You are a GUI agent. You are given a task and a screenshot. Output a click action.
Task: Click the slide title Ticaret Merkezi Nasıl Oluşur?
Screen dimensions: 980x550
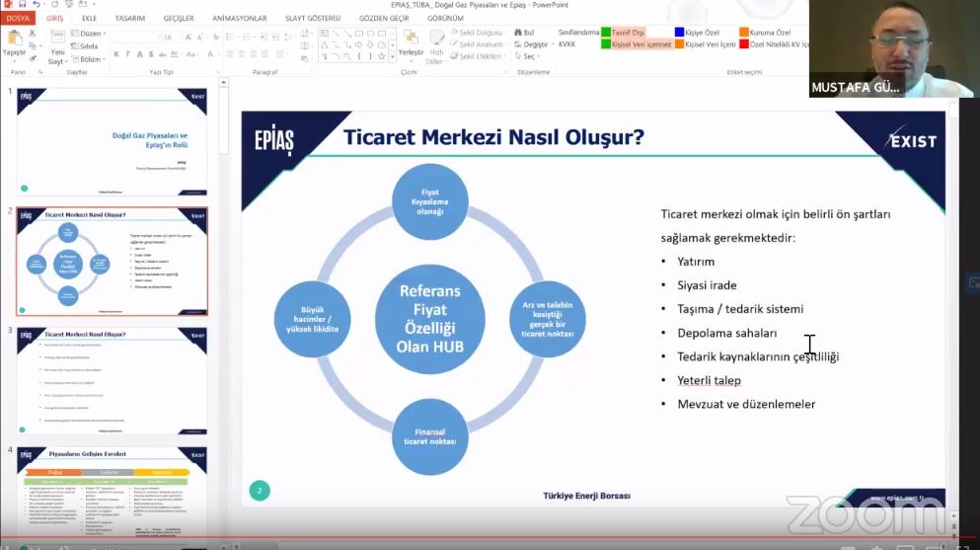click(x=493, y=137)
